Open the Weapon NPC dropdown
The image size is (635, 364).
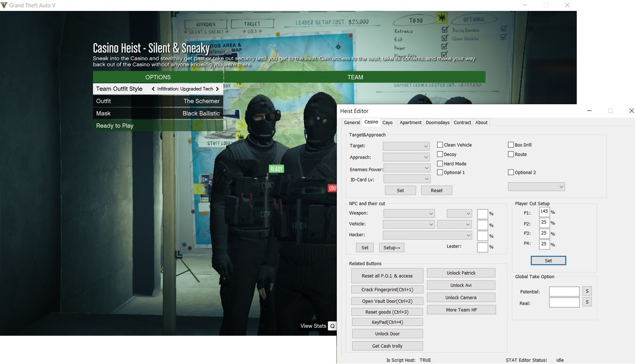(x=409, y=213)
